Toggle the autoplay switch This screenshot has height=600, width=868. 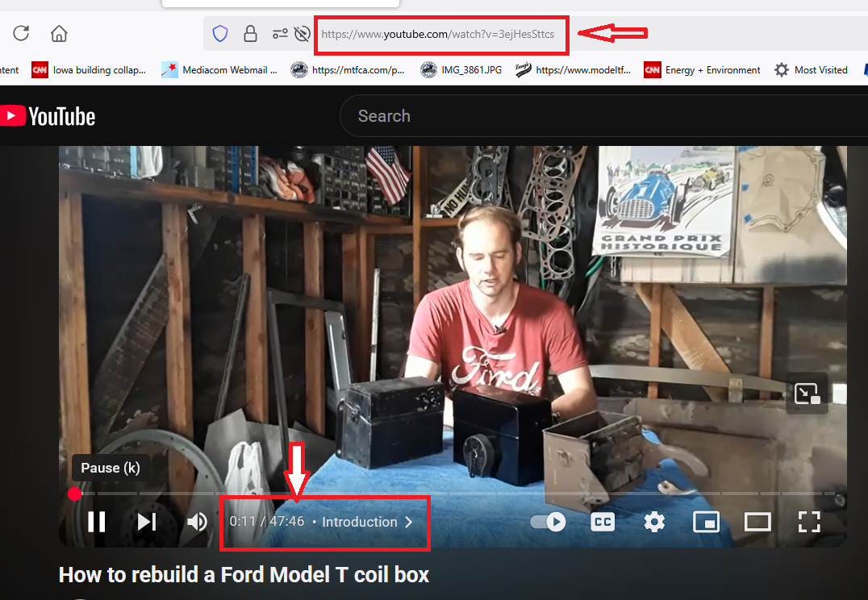(548, 522)
